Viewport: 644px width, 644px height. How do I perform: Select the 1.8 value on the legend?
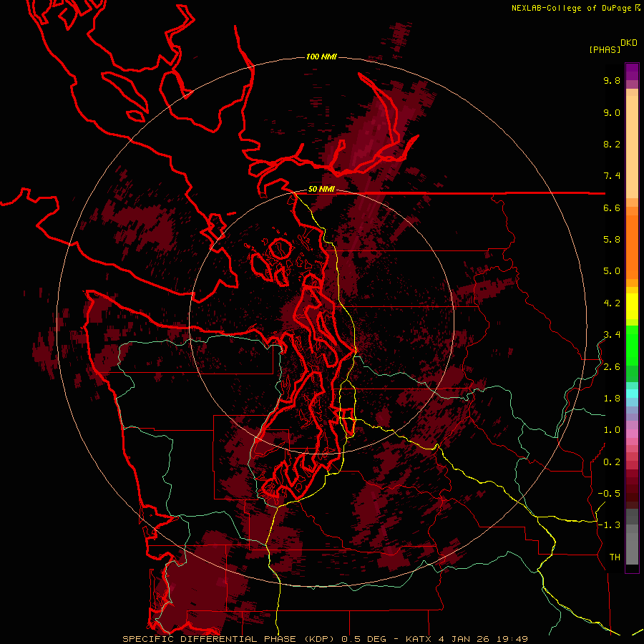coord(612,399)
